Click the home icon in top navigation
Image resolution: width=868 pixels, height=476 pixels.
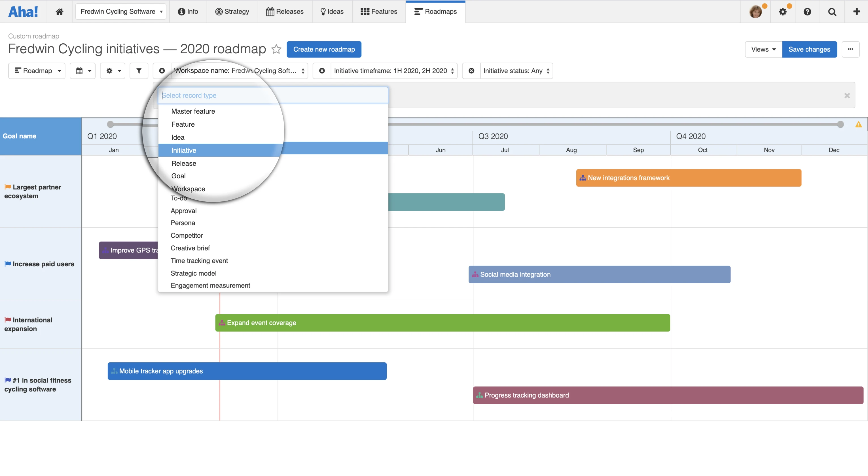[x=59, y=11]
